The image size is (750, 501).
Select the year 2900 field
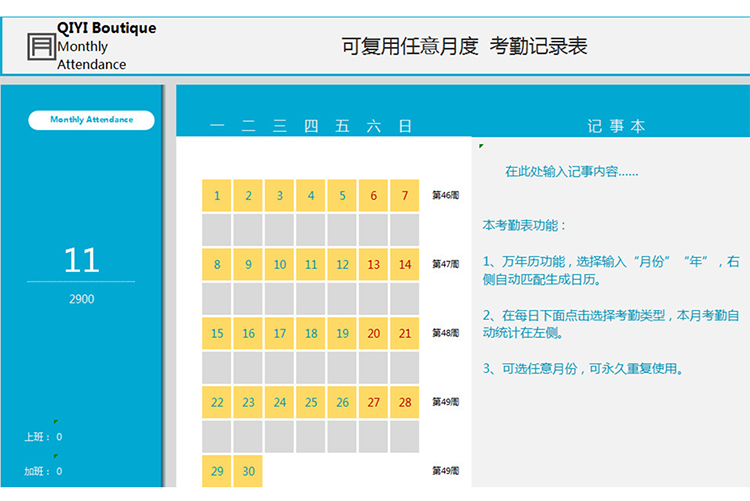pos(81,299)
